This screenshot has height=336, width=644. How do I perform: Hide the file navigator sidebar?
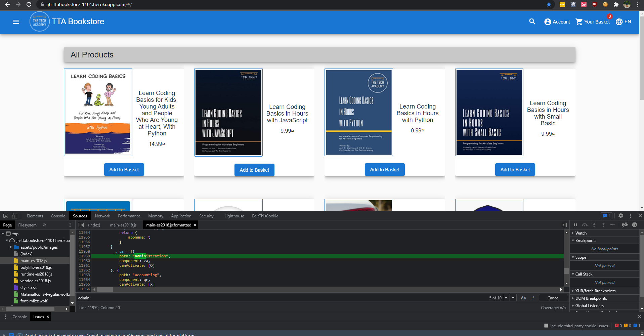81,225
